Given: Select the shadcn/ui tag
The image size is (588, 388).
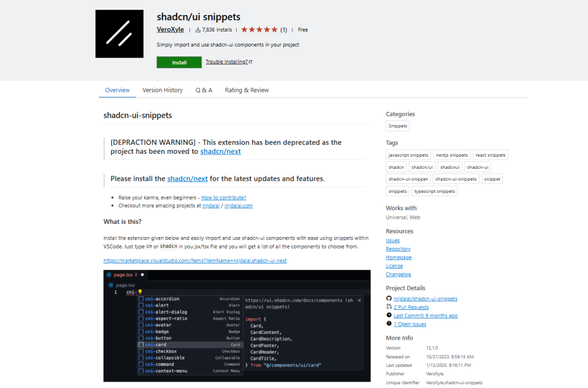Looking at the screenshot, I should click(422, 167).
